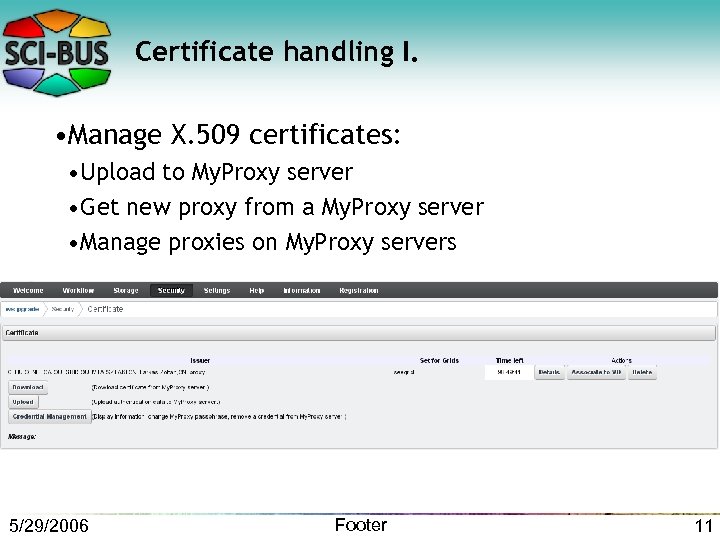The width and height of the screenshot is (720, 540).
Task: Click the Actions column header
Action: pos(622,360)
